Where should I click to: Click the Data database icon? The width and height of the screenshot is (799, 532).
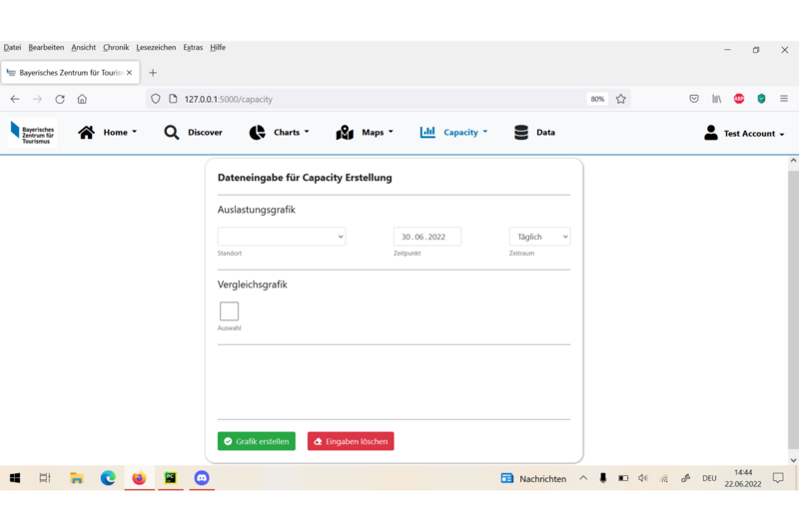(x=521, y=133)
